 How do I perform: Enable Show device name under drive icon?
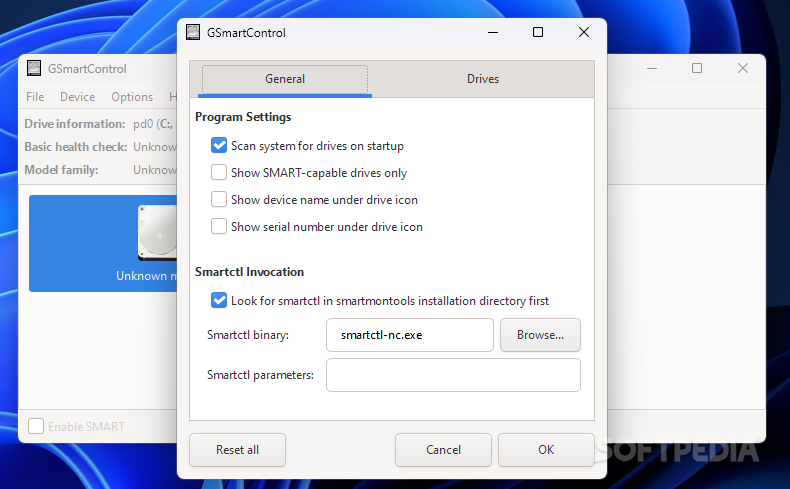(219, 199)
